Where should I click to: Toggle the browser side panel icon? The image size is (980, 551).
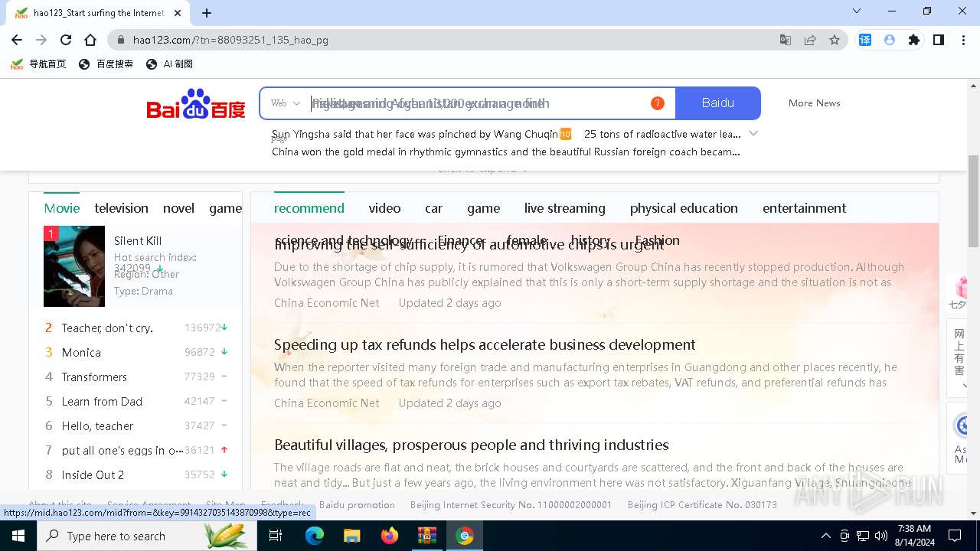coord(939,40)
